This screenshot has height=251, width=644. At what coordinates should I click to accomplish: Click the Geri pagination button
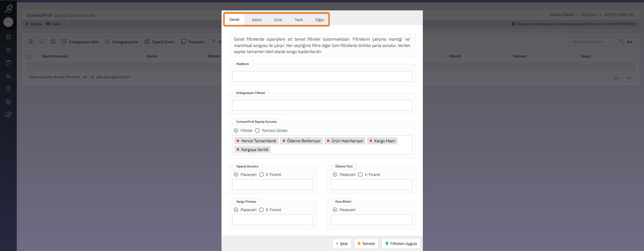(x=616, y=78)
